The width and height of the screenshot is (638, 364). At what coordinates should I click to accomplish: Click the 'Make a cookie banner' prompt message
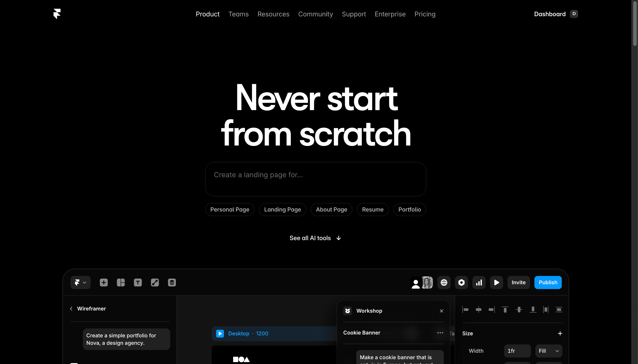(400, 357)
